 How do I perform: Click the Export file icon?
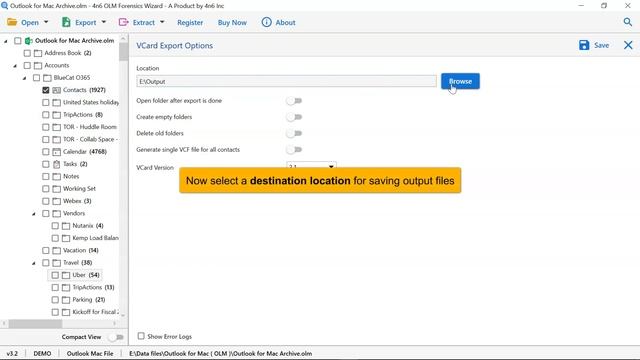coord(66,22)
